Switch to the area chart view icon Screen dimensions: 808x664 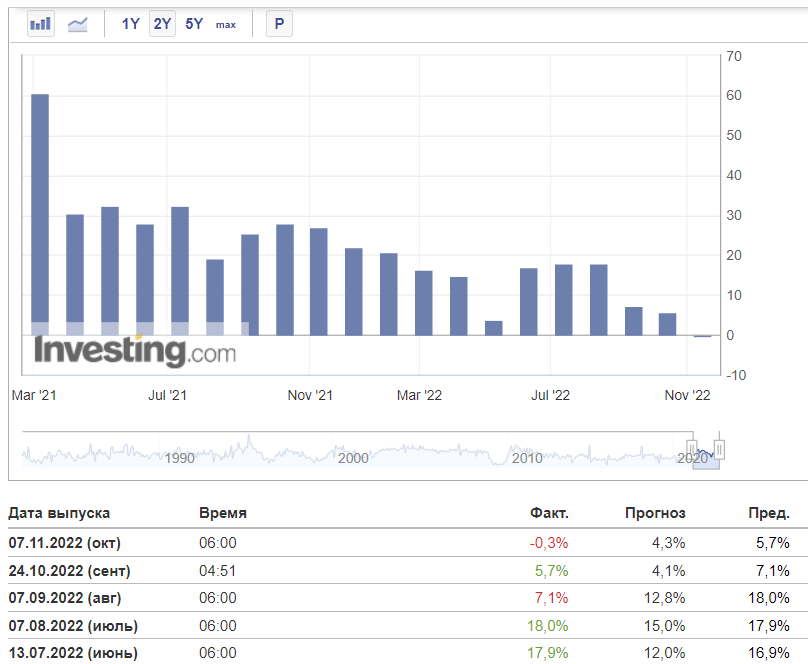pyautogui.click(x=78, y=24)
